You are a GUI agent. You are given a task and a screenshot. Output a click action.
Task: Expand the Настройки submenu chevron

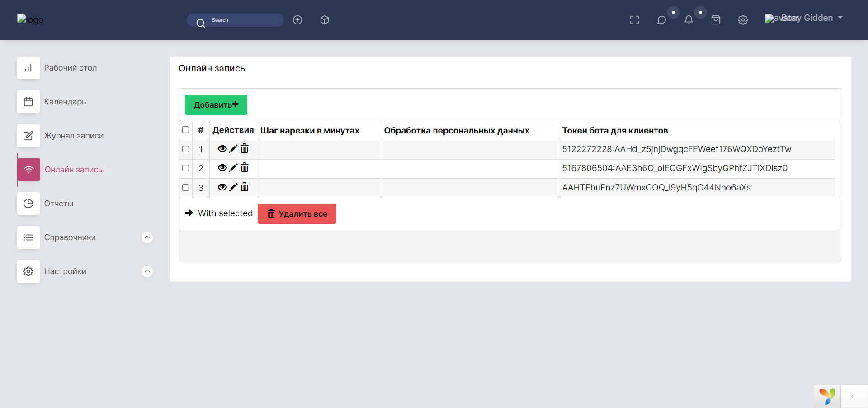(x=147, y=271)
